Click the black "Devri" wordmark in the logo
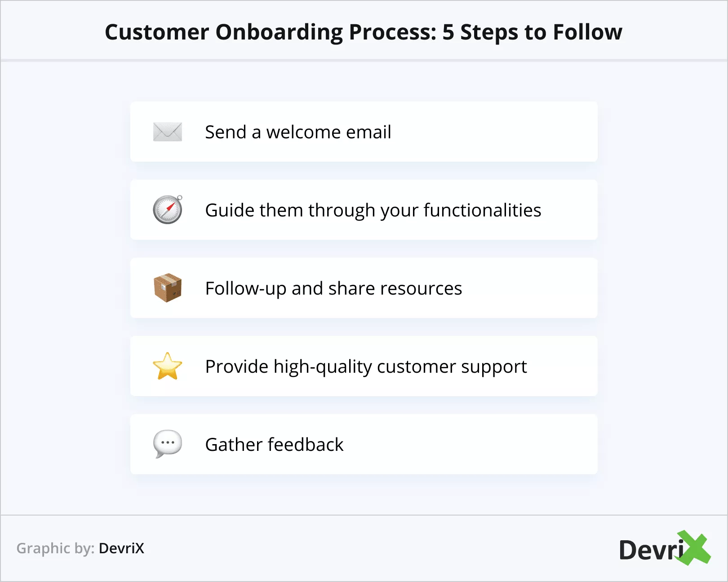Image resolution: width=728 pixels, height=582 pixels. 650,550
